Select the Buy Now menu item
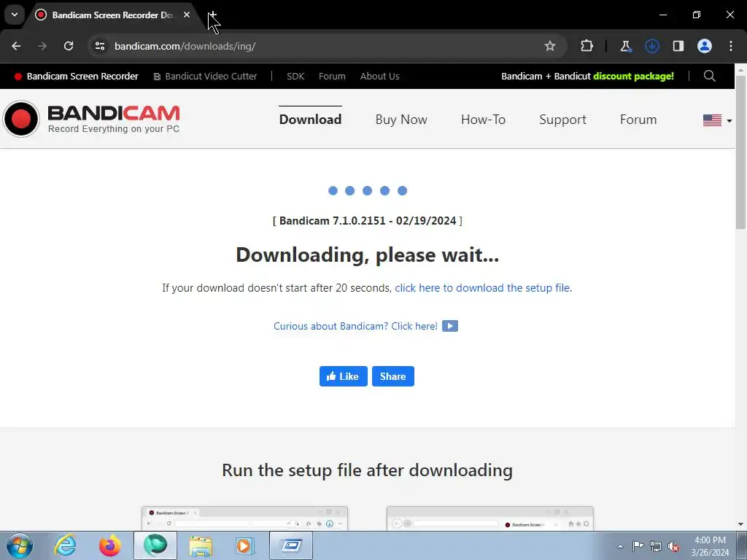Image resolution: width=747 pixels, height=560 pixels. click(401, 120)
